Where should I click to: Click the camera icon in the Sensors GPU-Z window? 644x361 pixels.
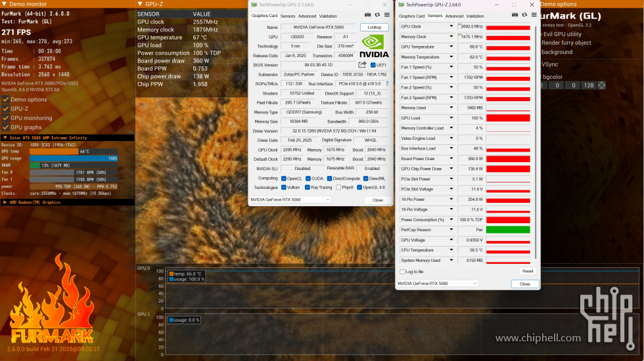(515, 14)
